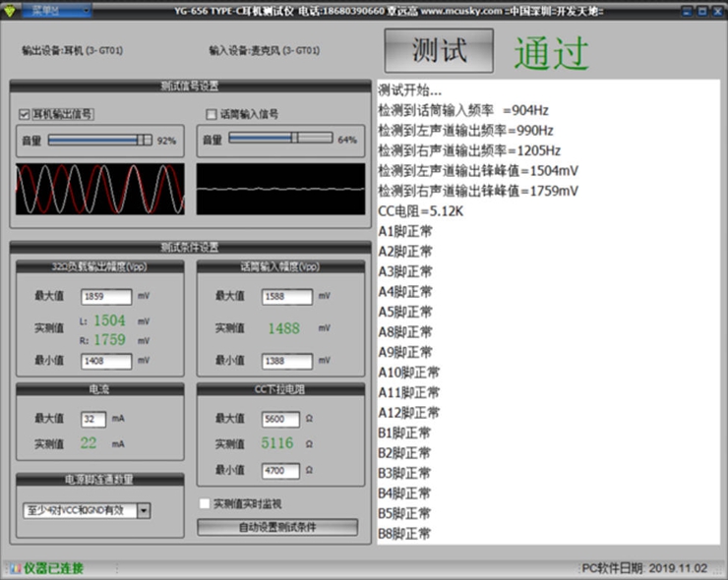
Task: Toggle the 耳机输出信号 checkbox
Action: point(25,114)
